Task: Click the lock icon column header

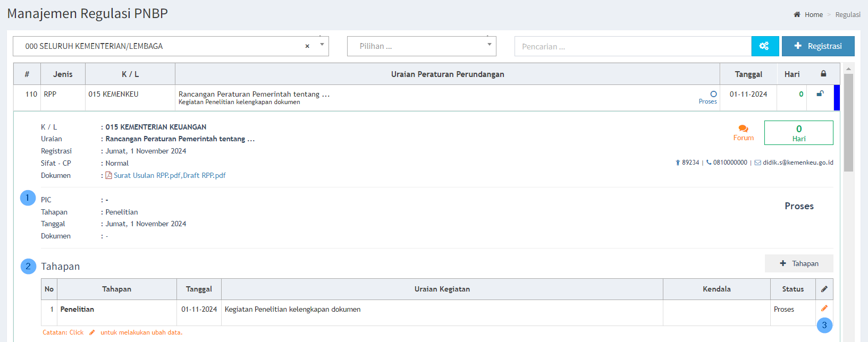Action: tap(823, 74)
